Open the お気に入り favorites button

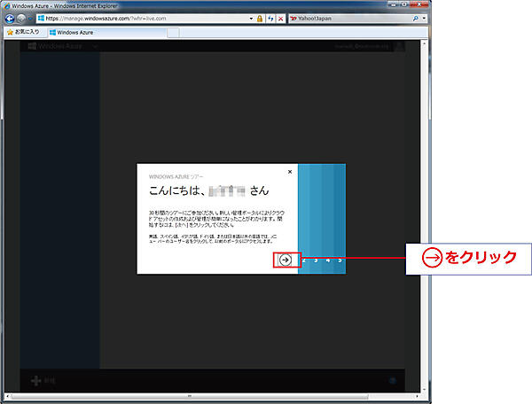(23, 32)
